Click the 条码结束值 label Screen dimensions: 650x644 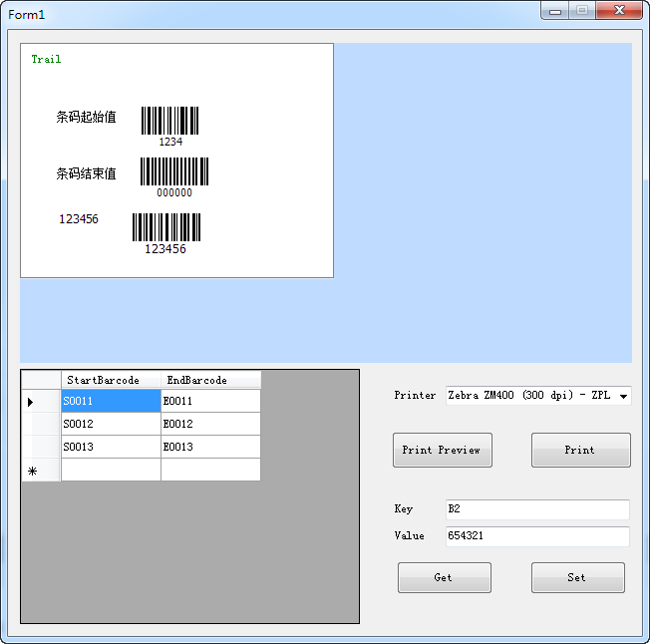86,173
